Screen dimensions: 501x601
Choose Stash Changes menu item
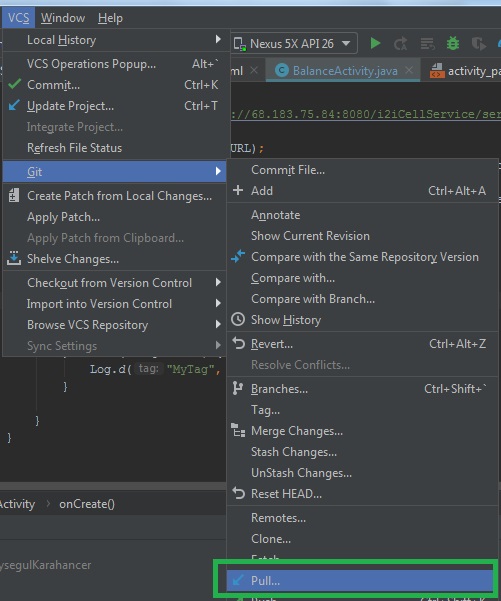pos(363,452)
